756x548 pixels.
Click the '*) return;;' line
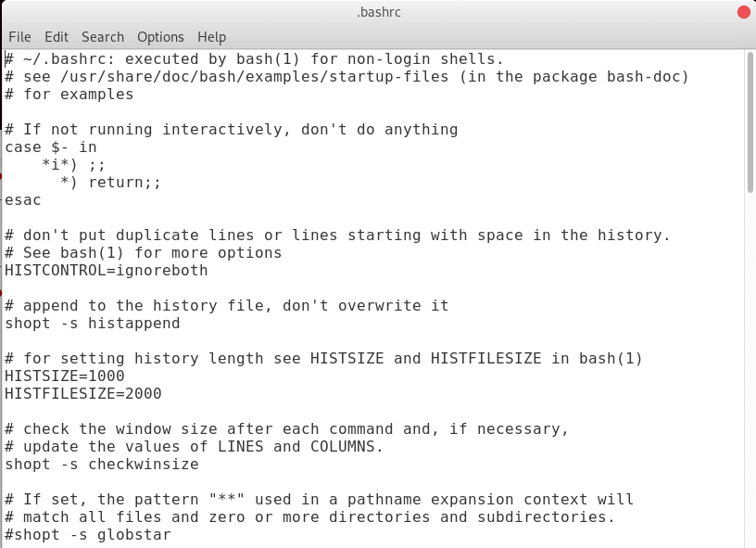(110, 183)
